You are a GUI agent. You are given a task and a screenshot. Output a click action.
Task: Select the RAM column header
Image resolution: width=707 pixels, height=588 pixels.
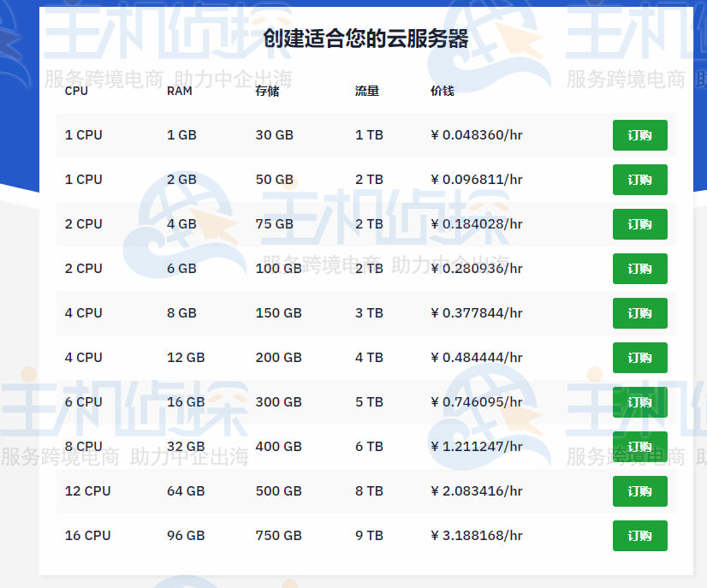click(x=179, y=91)
